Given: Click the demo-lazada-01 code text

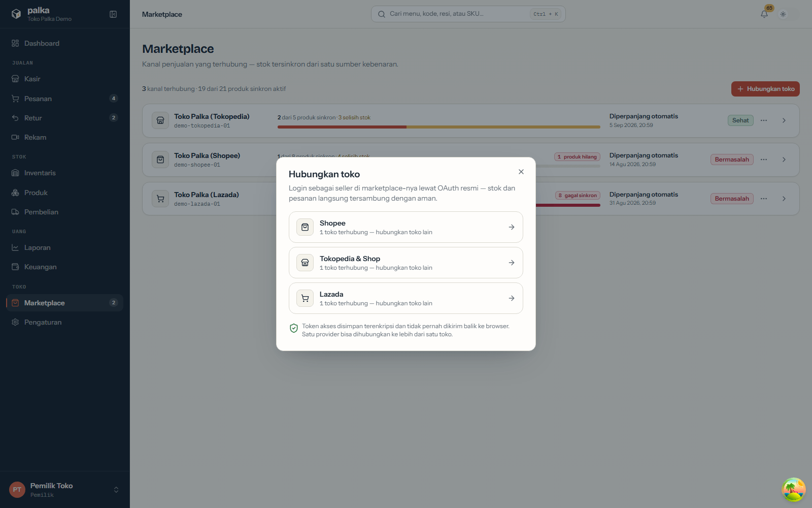Looking at the screenshot, I should click(x=197, y=204).
